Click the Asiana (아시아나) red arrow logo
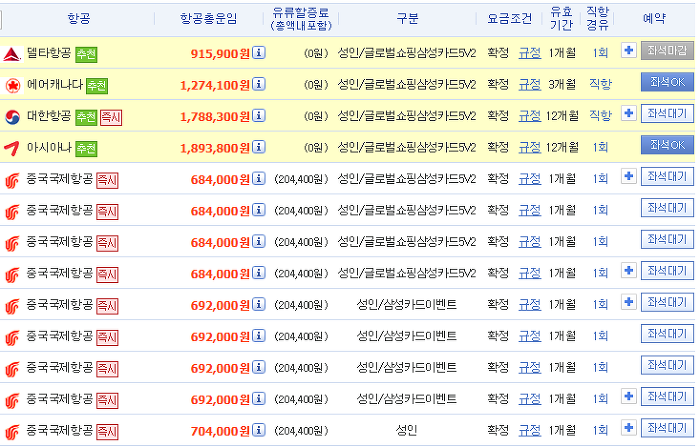The height and width of the screenshot is (447, 700). 12,149
